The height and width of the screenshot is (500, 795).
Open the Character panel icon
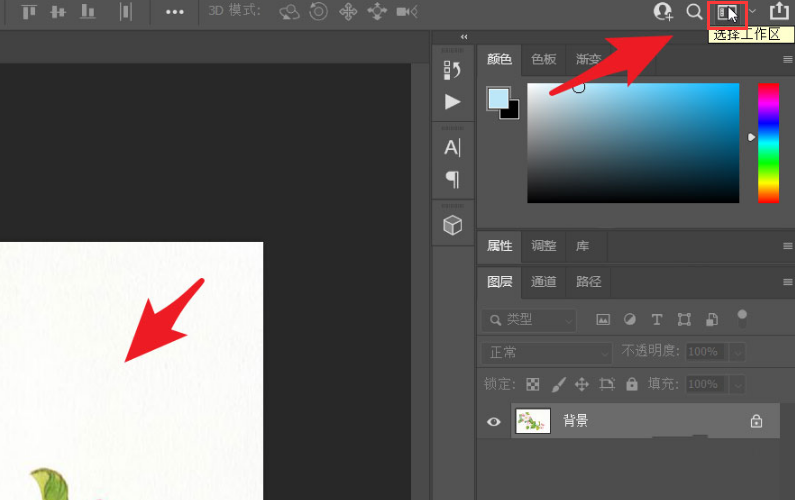[452, 148]
